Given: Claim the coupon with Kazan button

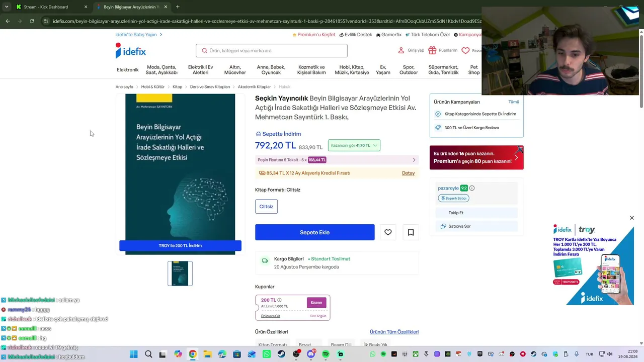Looking at the screenshot, I should pos(316,303).
